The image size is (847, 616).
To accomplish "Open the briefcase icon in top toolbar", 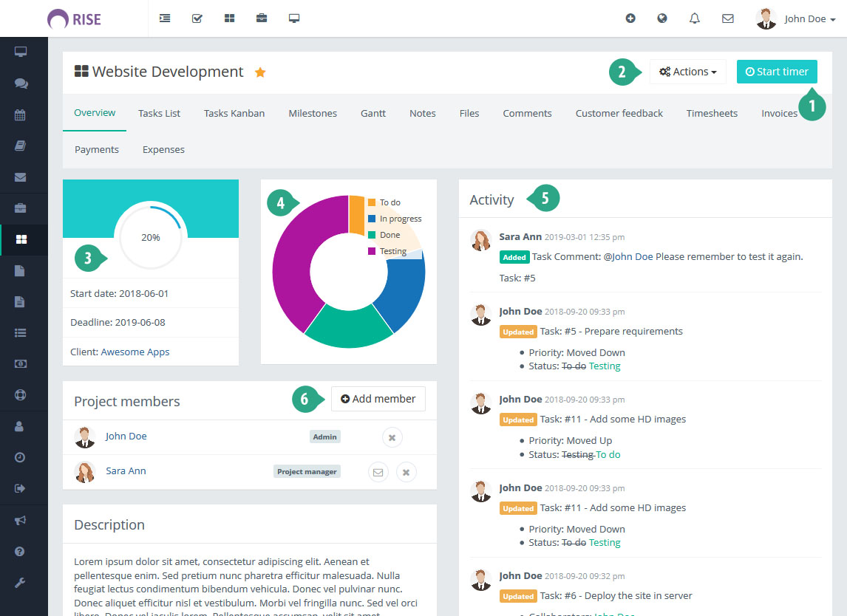I will pyautogui.click(x=262, y=18).
